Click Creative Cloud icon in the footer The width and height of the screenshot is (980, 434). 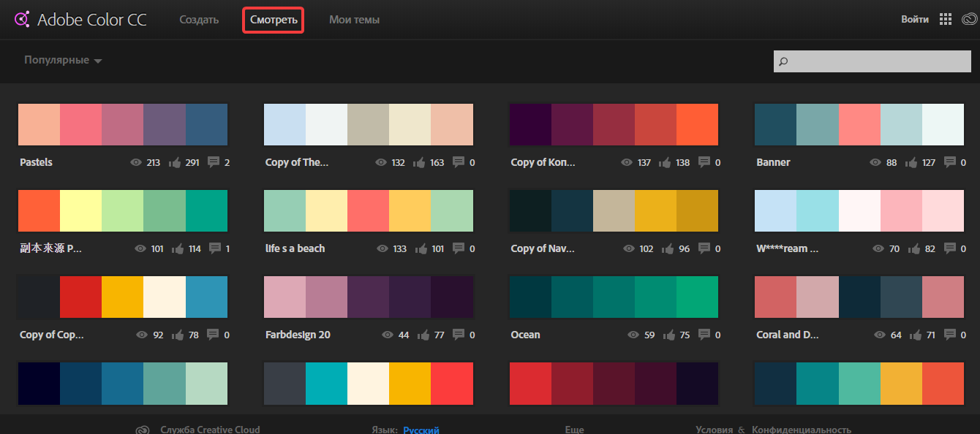click(143, 430)
